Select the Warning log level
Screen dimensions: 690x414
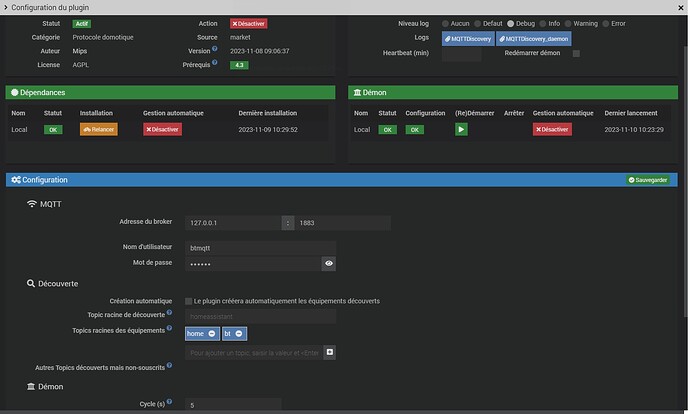pyautogui.click(x=568, y=24)
